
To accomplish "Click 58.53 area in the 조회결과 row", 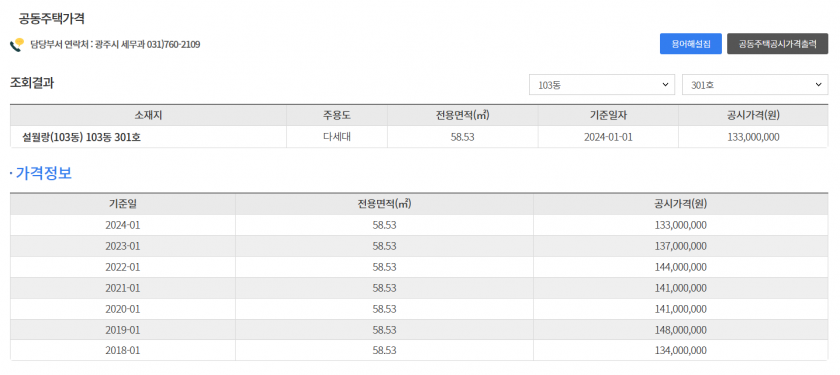I will tap(462, 137).
